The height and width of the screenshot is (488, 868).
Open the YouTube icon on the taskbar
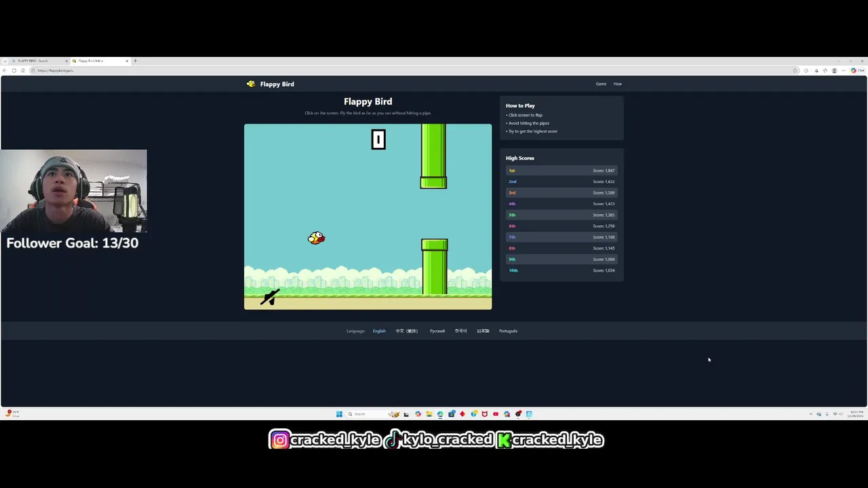496,414
